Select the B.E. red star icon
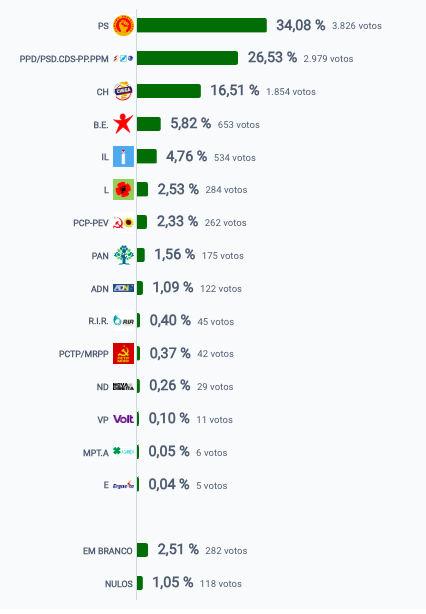This screenshot has width=426, height=614. click(x=123, y=124)
